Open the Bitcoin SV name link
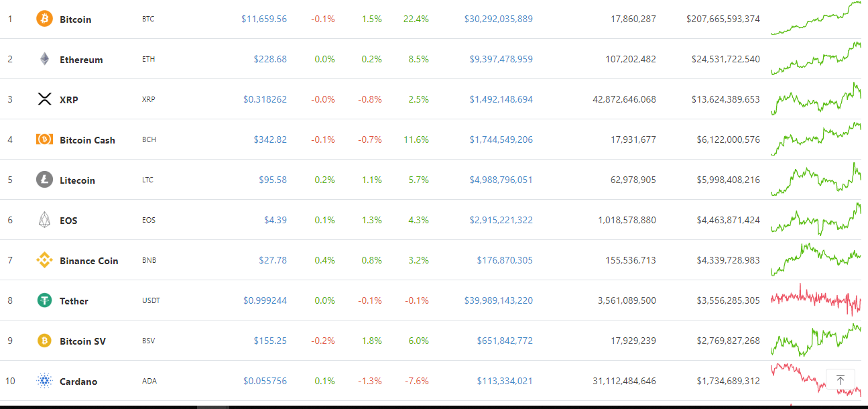868x409 pixels. point(82,341)
